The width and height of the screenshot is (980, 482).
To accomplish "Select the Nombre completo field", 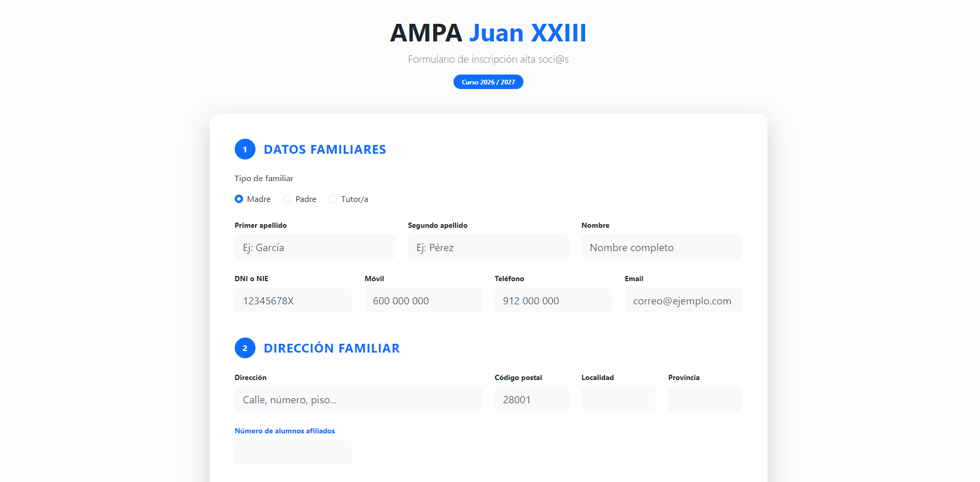I will (662, 247).
